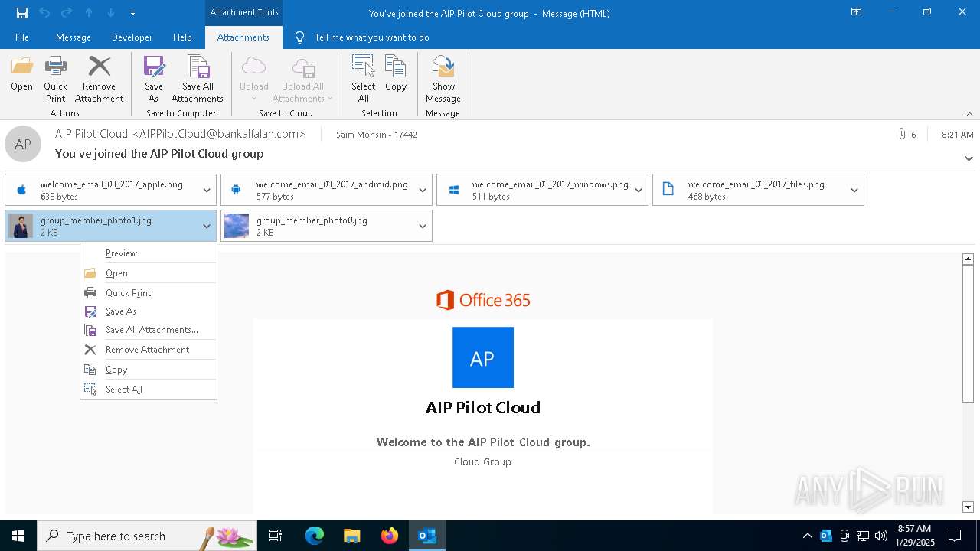
Task: Click the blue AP group logo
Action: click(483, 357)
